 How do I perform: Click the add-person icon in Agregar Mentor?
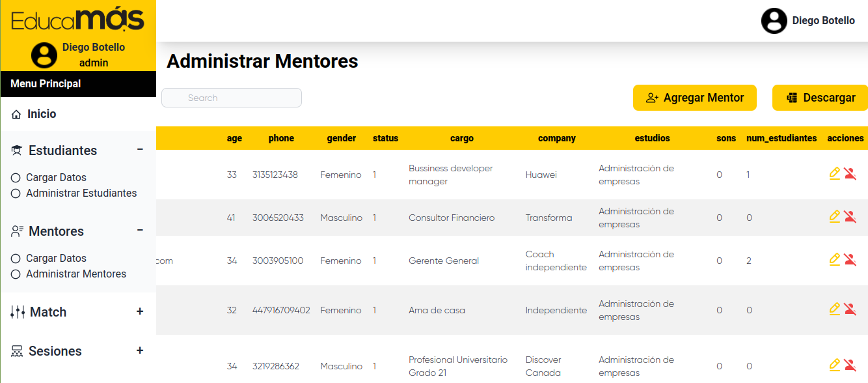tap(651, 97)
